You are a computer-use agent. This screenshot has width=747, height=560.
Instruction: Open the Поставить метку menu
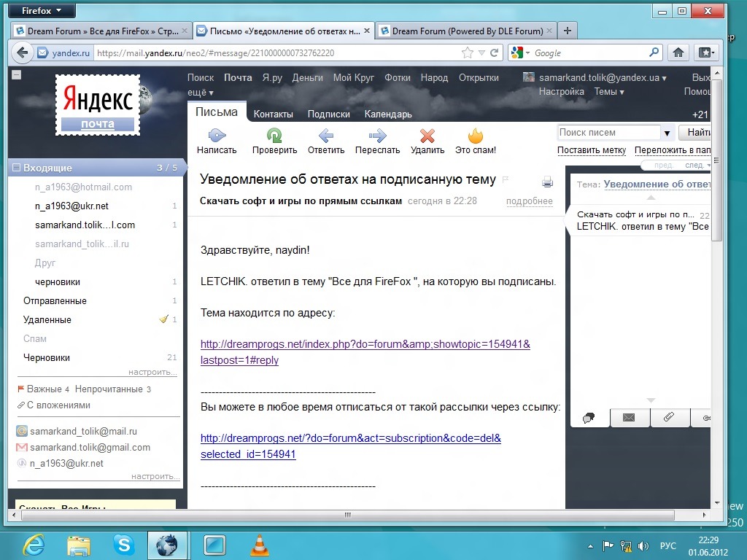click(592, 150)
